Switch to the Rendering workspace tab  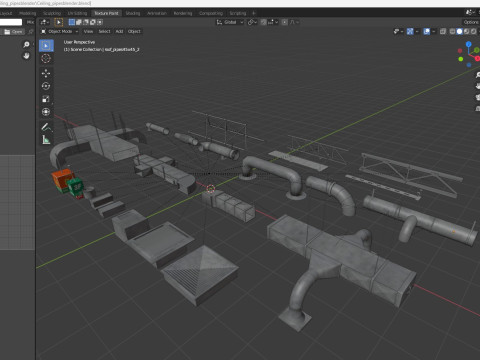[183, 13]
